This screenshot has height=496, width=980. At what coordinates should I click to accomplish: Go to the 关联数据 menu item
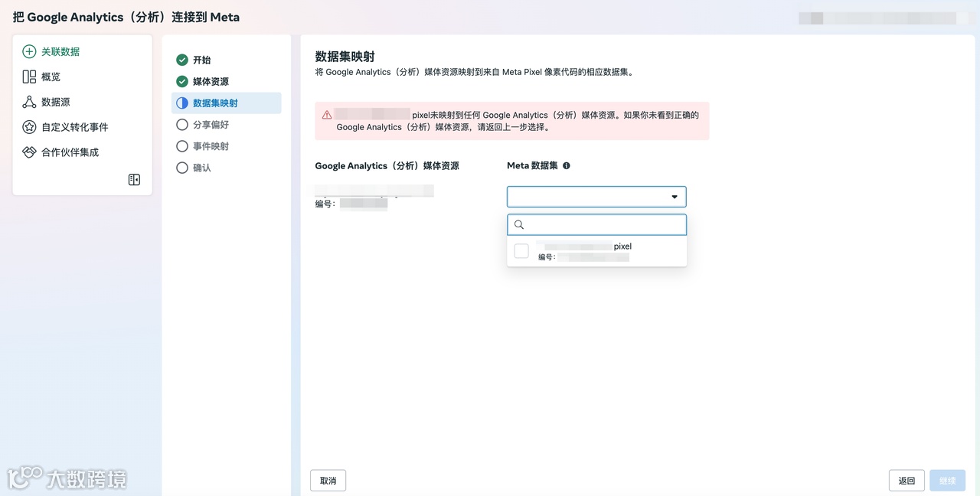pyautogui.click(x=60, y=52)
